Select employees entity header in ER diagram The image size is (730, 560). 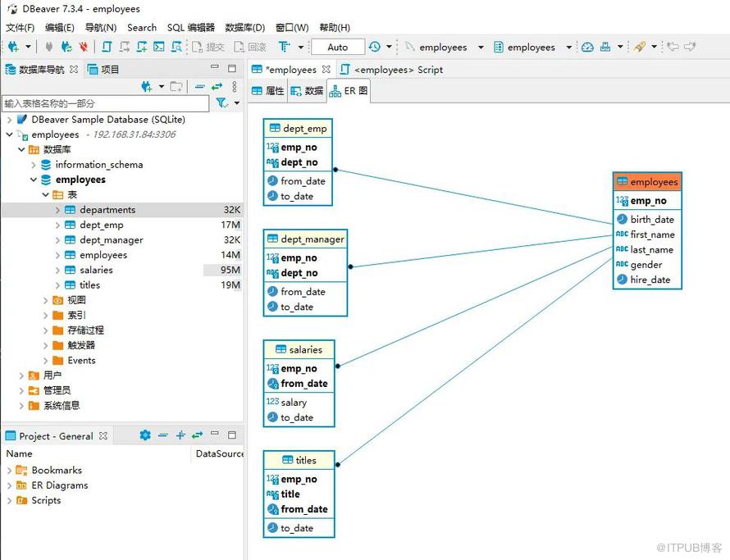[x=647, y=182]
